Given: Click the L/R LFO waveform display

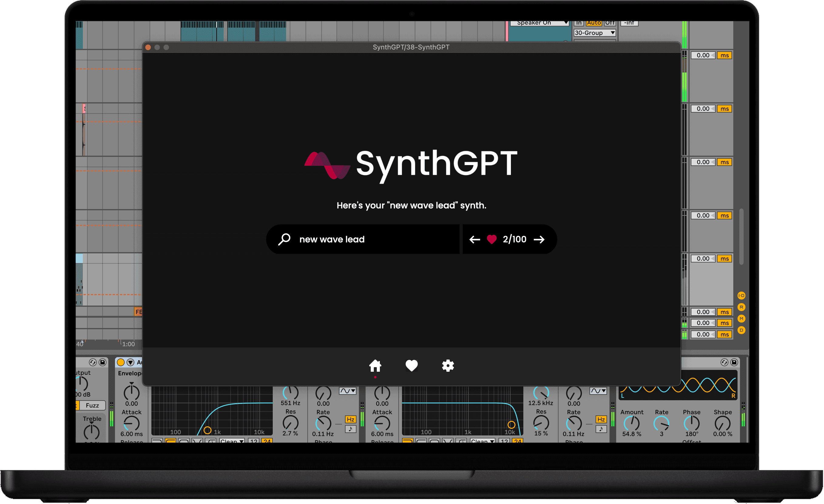Looking at the screenshot, I should pos(677,385).
